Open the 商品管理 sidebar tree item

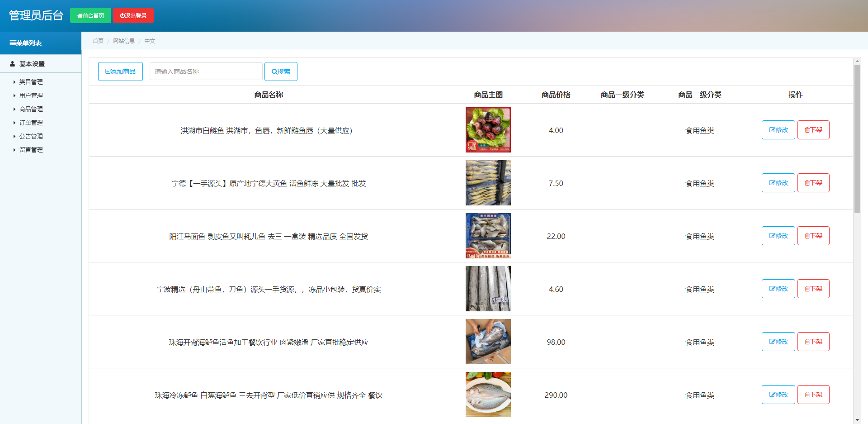pos(31,109)
